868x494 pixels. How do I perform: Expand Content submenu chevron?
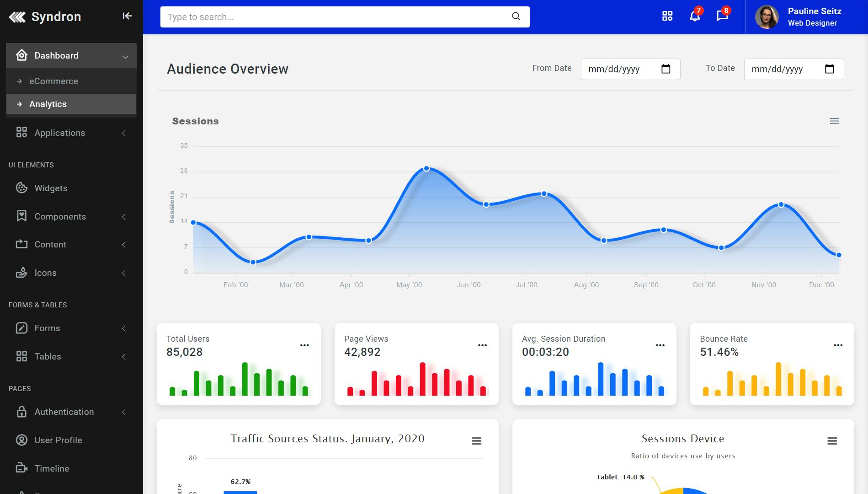[124, 245]
